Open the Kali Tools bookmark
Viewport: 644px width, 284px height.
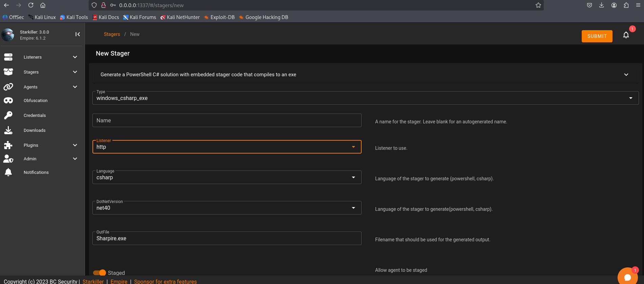(74, 17)
